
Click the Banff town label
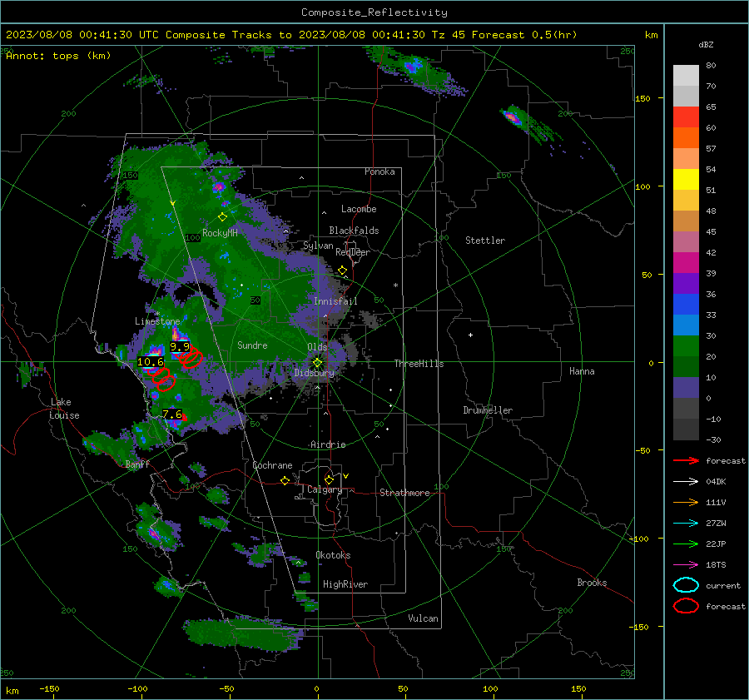(x=137, y=464)
